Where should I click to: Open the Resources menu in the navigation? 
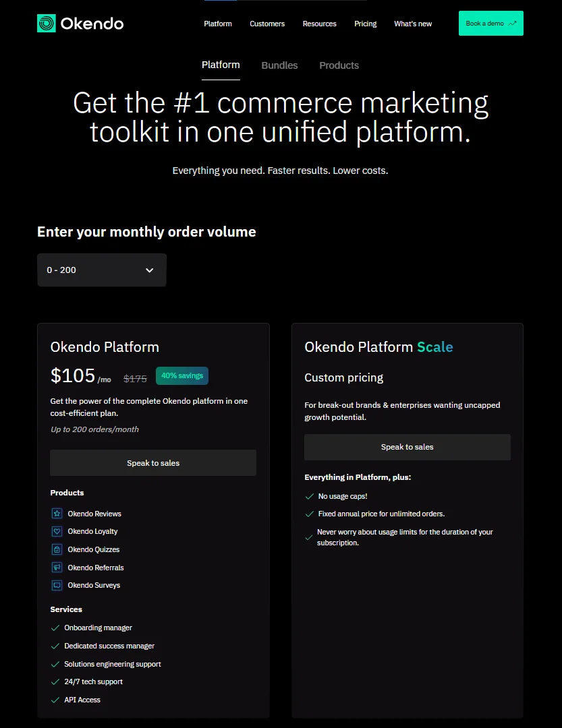point(319,23)
